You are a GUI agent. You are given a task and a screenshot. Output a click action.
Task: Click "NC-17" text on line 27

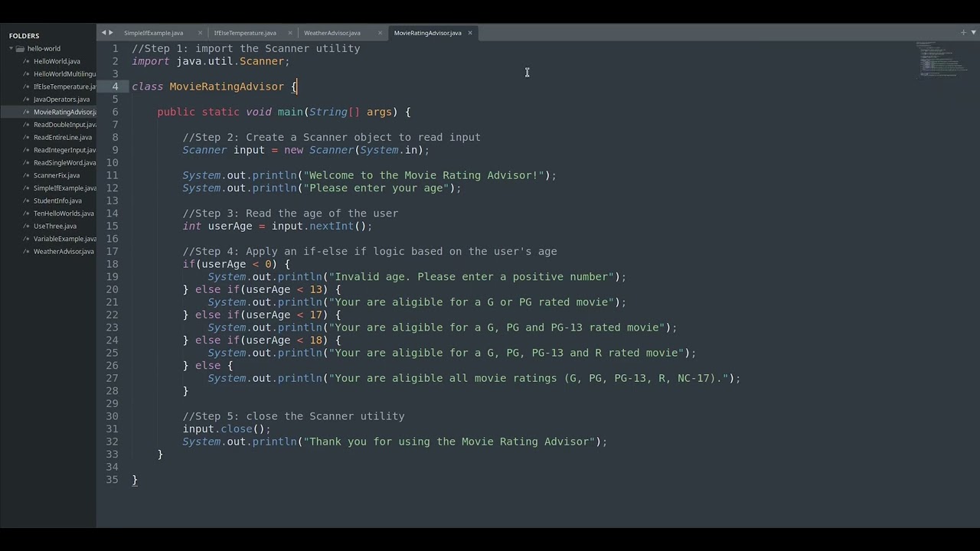click(x=694, y=378)
